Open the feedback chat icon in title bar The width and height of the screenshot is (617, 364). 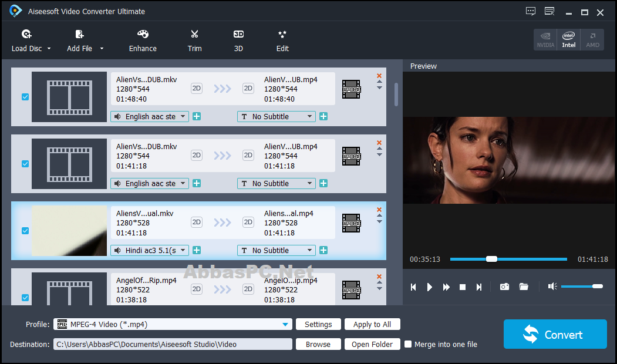point(531,11)
